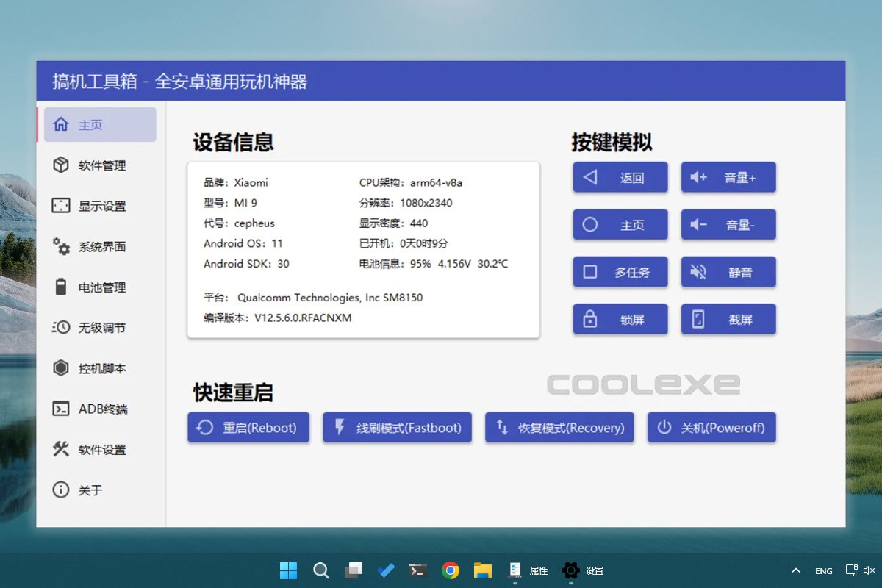Screen dimensions: 882x588
Task: Open the blue checkmark taskbar app
Action: click(x=386, y=570)
